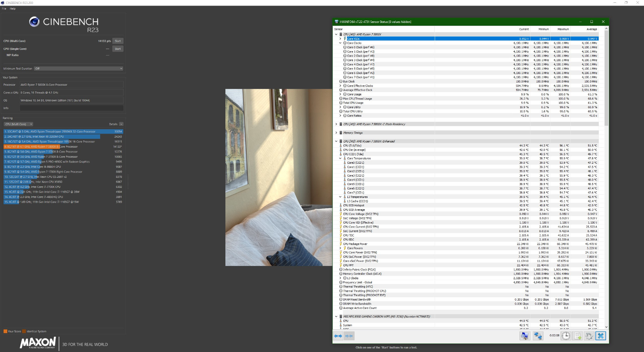
Task: Click icon beside CPU Core Voltage (SVI2 TFN)
Action: point(341,214)
